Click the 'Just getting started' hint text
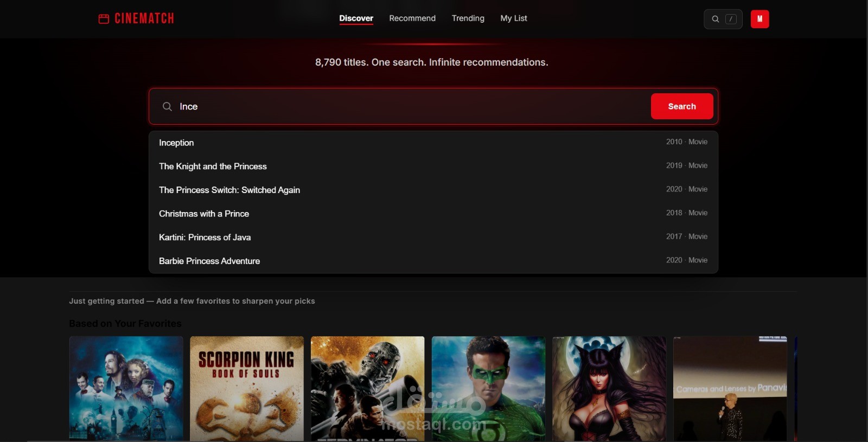The image size is (868, 442). pos(192,301)
